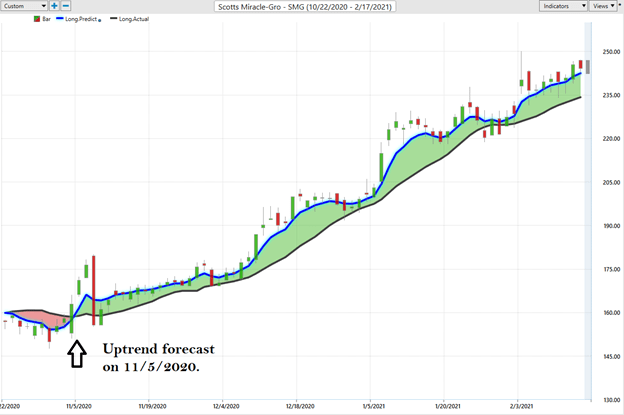The width and height of the screenshot is (624, 415).
Task: Open the Custom time range dropdown
Action: coord(25,6)
